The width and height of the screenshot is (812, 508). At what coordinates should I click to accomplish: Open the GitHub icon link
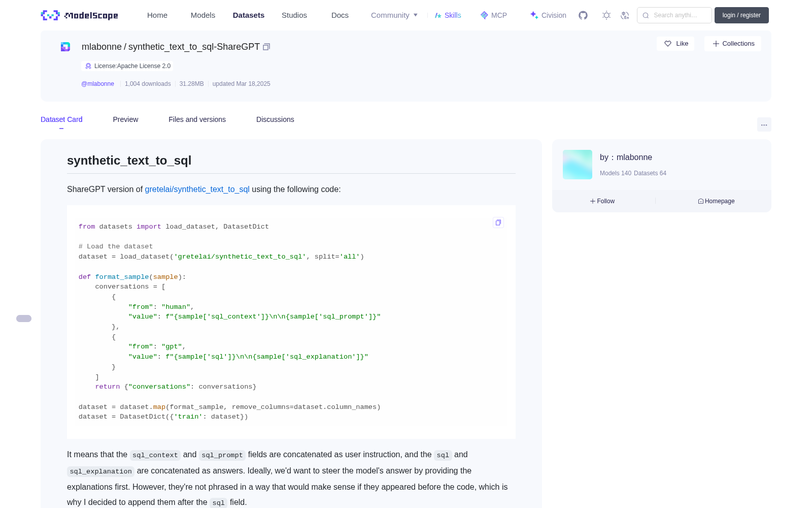(583, 15)
